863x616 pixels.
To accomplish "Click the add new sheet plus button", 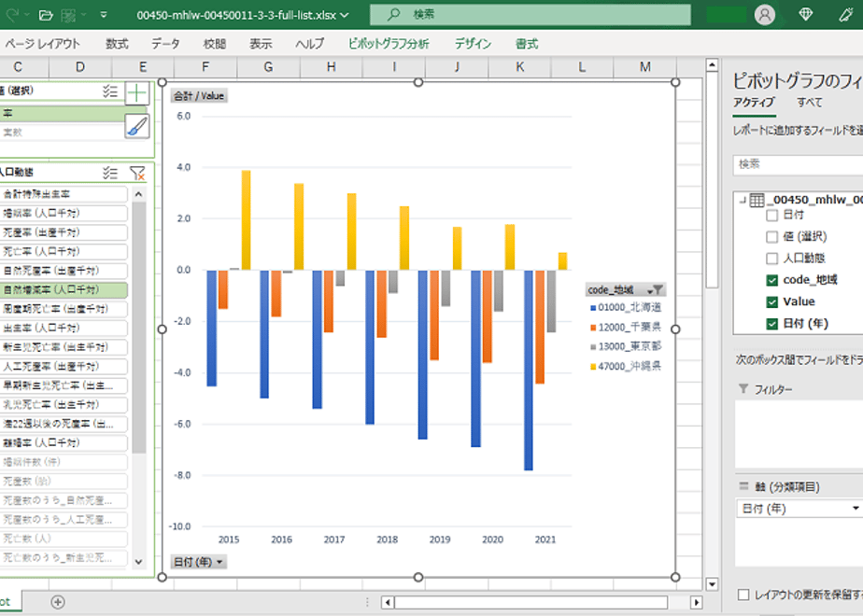I will tap(58, 602).
